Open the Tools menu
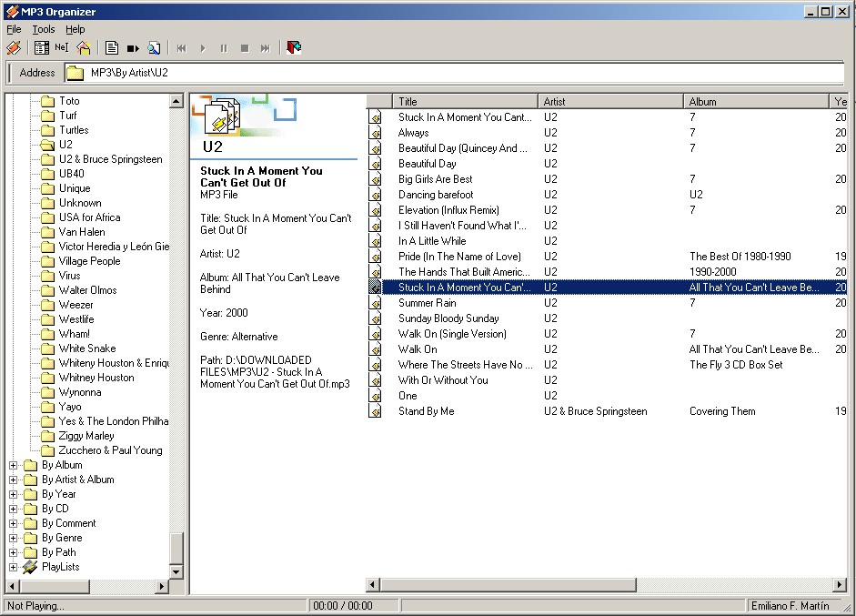The height and width of the screenshot is (616, 856). 43,29
